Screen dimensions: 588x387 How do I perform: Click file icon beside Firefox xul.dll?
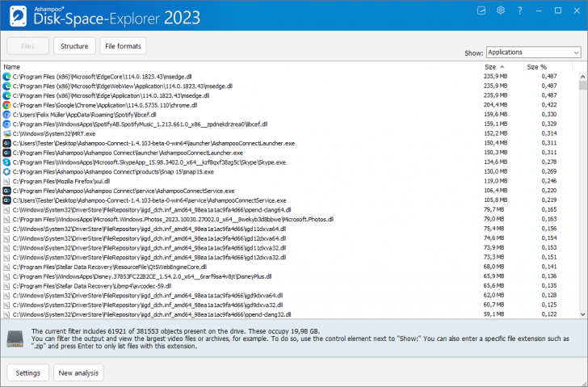click(6, 182)
